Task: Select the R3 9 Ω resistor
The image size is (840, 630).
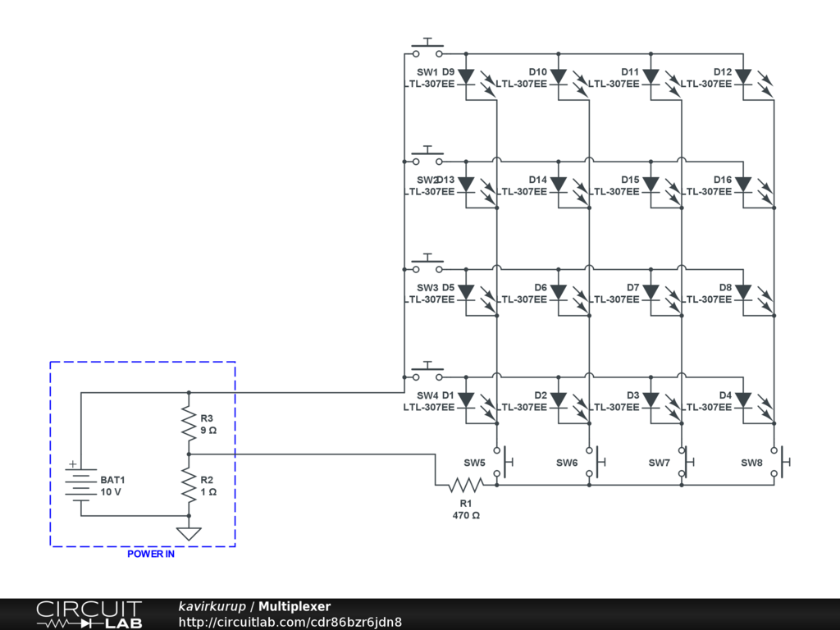Action: click(x=189, y=423)
